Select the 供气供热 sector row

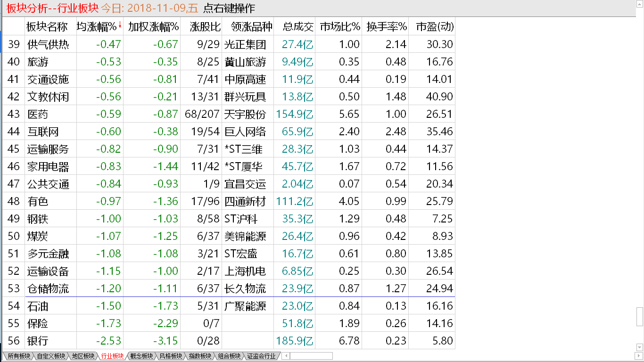tap(229, 44)
